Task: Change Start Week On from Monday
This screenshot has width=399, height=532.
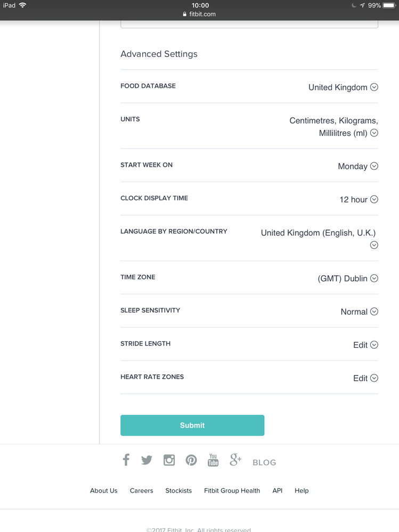Action: pyautogui.click(x=374, y=166)
